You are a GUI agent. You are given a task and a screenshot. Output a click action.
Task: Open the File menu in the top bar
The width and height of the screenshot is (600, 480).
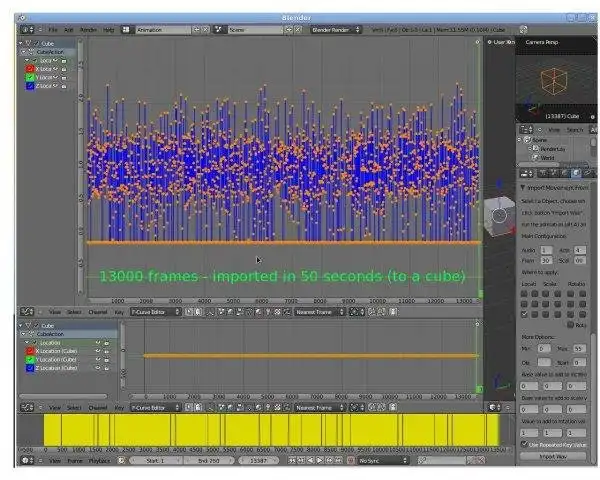pos(52,30)
